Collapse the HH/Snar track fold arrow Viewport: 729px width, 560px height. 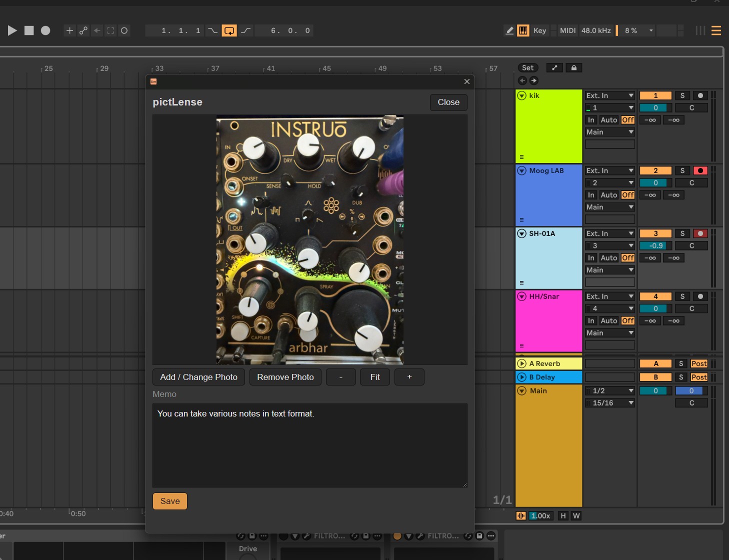click(522, 296)
